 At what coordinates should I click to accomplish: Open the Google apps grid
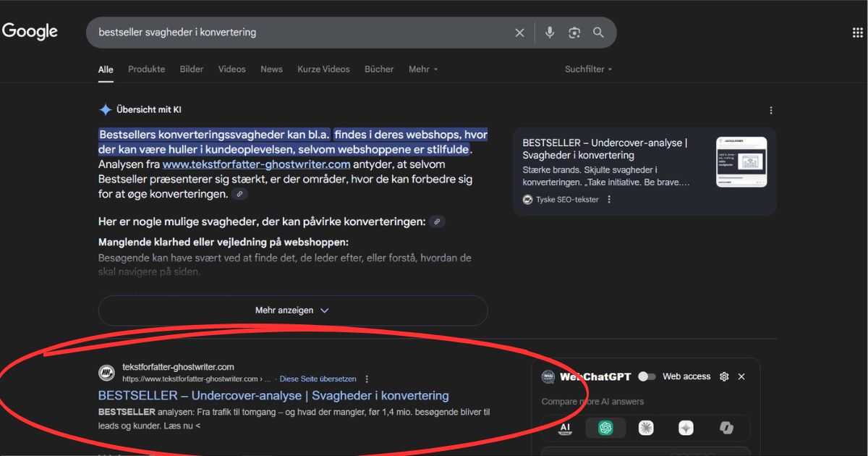(858, 33)
